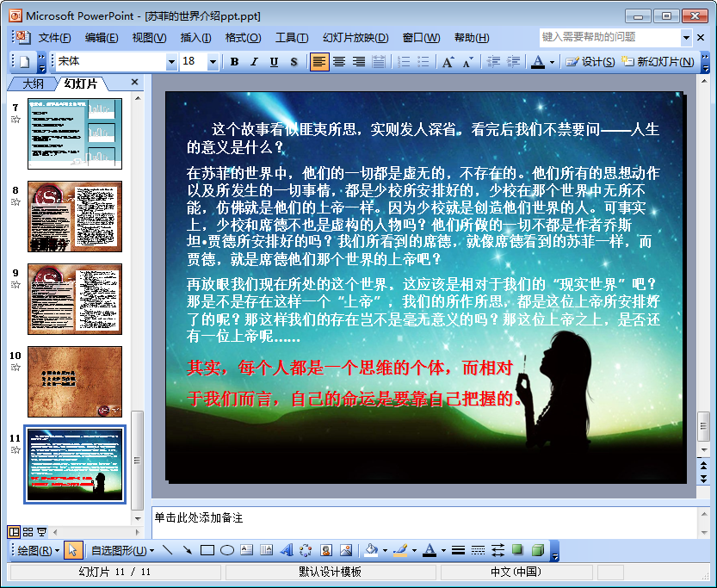Select the Line drawing tool
The height and width of the screenshot is (588, 717).
[x=167, y=550]
